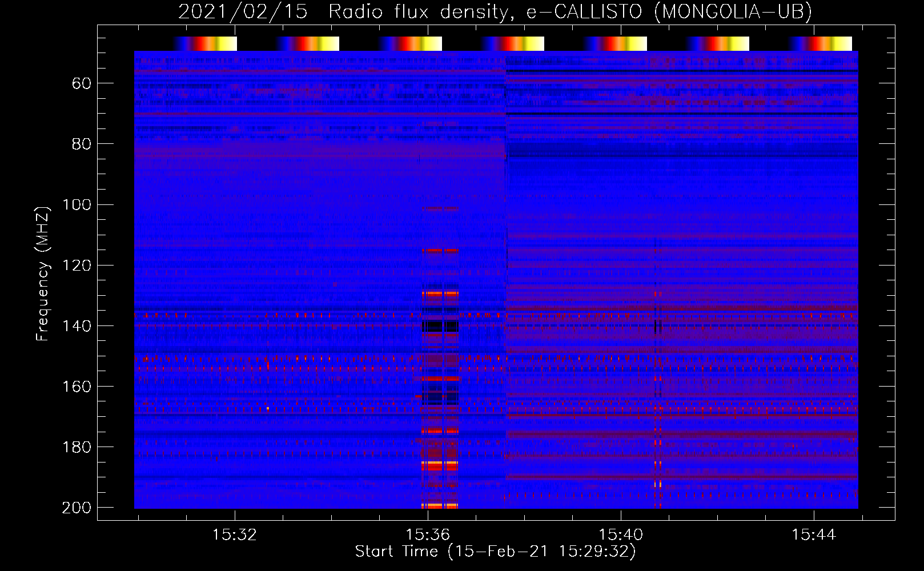Click 'e-CALLISTO' in the plot title

[x=584, y=12]
